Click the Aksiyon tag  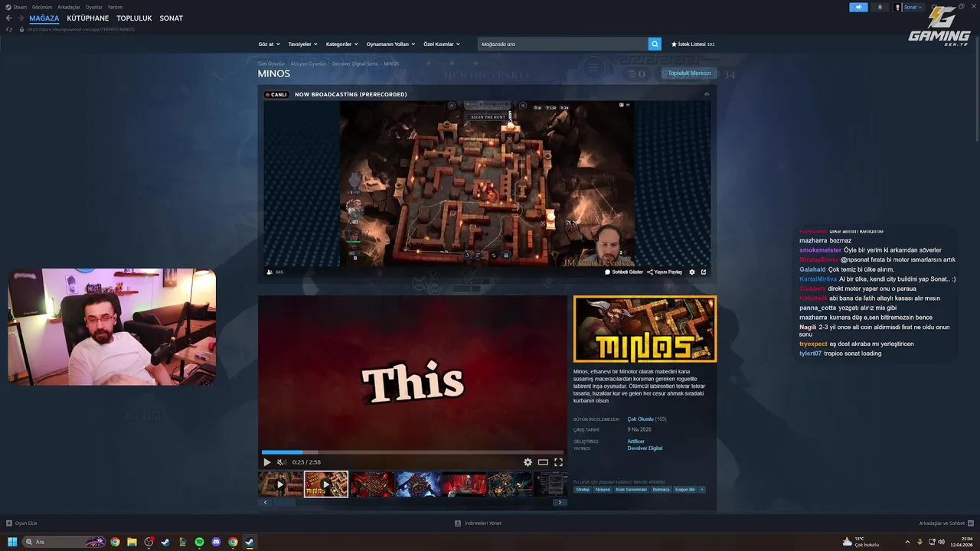603,490
